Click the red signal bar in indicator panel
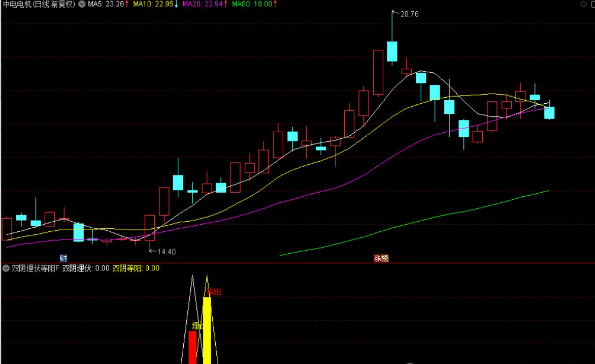The height and width of the screenshot is (364, 595). 193,347
